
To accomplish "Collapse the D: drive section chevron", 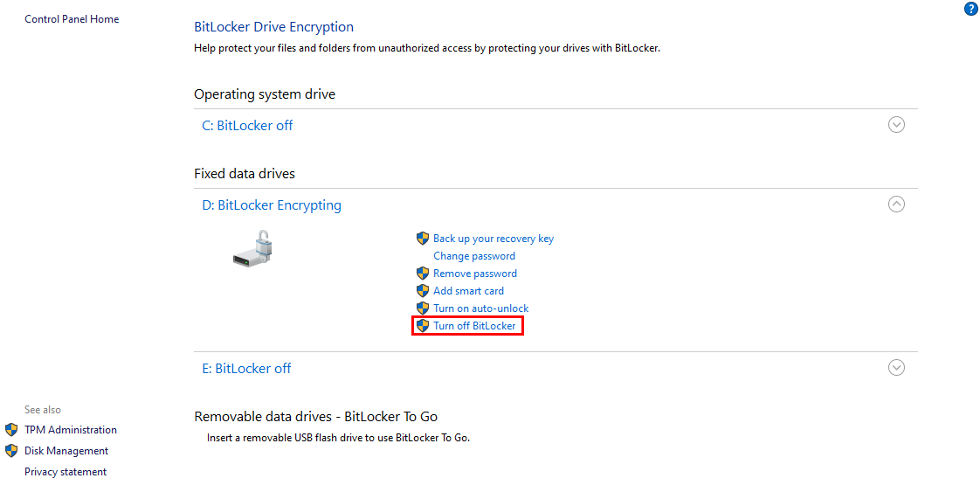I will (x=896, y=204).
